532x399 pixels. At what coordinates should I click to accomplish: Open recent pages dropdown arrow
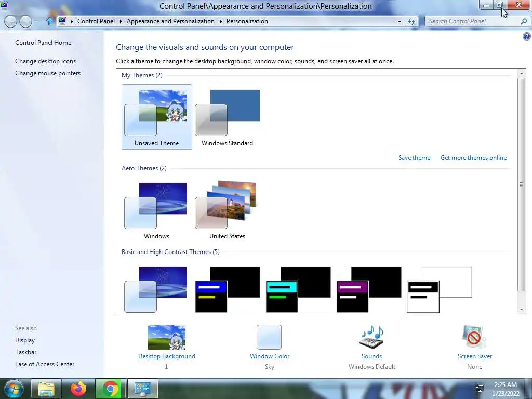(36, 22)
